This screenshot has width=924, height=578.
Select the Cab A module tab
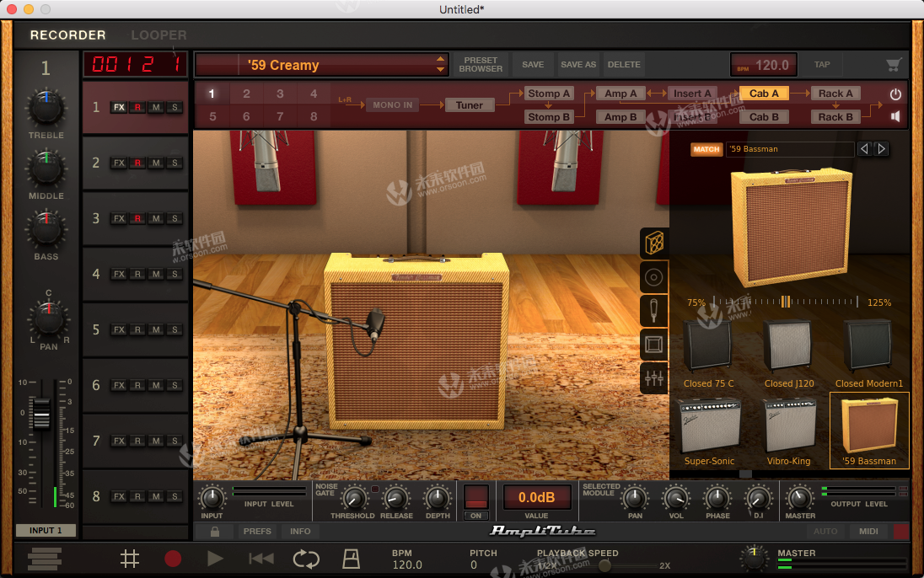pyautogui.click(x=764, y=93)
